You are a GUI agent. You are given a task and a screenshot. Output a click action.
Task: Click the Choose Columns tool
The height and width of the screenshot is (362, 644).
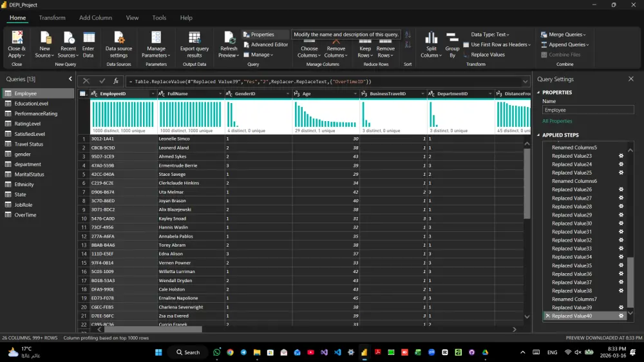coord(309,48)
